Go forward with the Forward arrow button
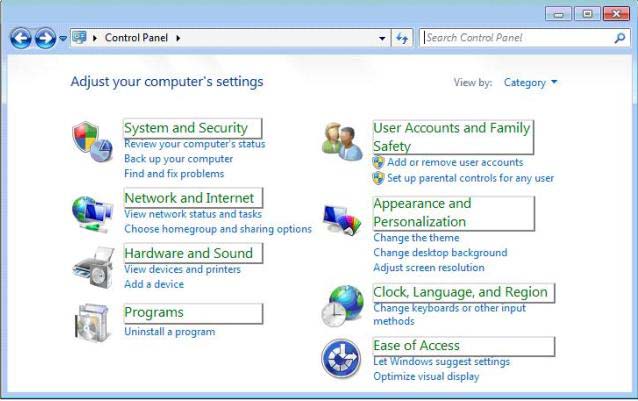Screen dimensions: 638x401 (45, 39)
